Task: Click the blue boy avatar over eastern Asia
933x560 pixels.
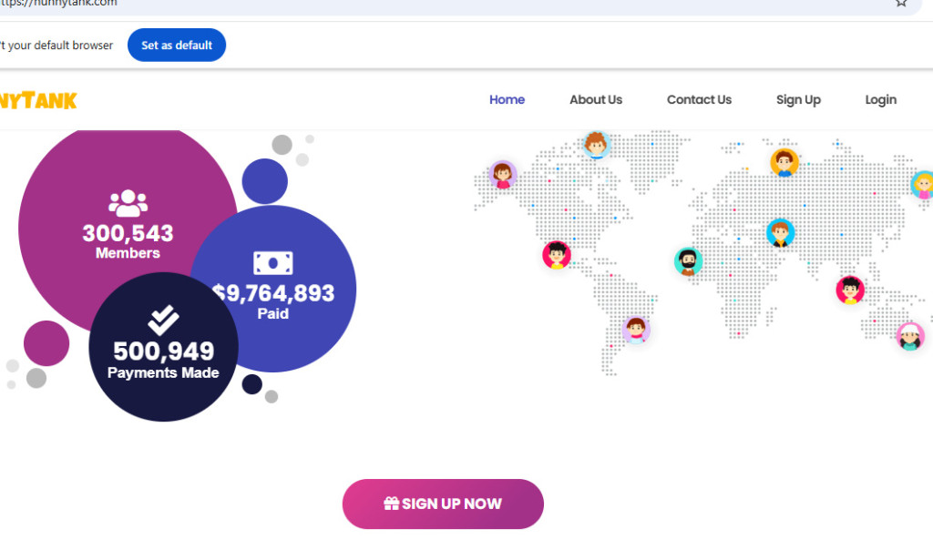Action: [781, 233]
